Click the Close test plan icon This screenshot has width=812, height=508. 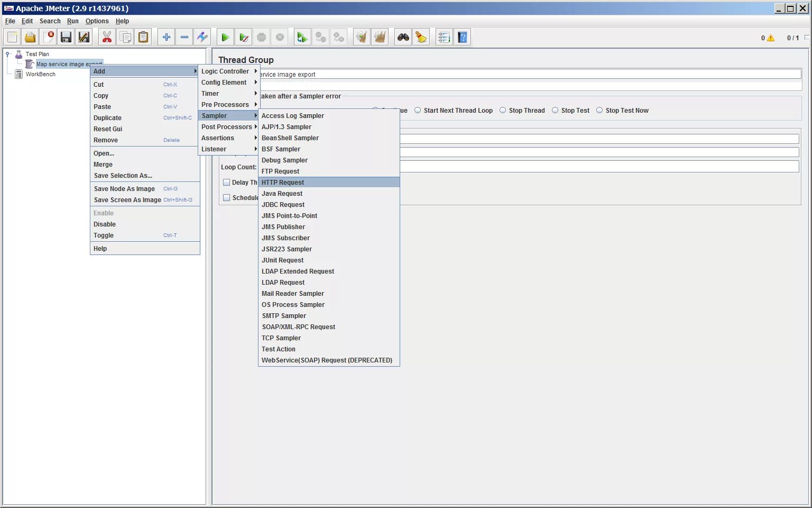point(49,37)
